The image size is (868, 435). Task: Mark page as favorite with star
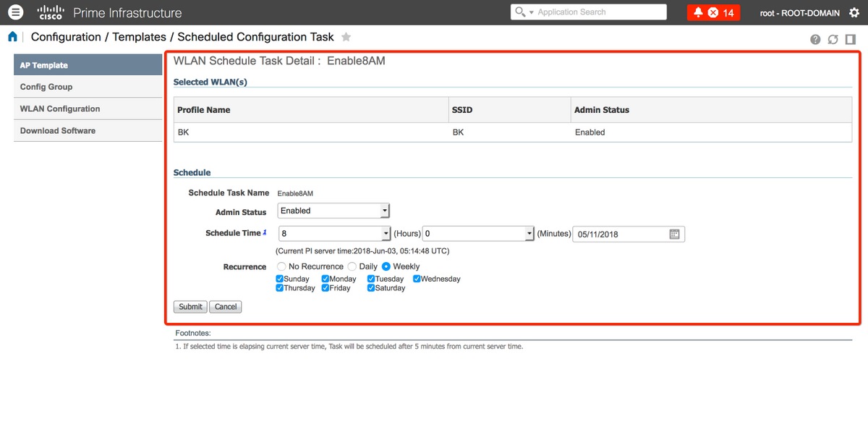click(x=346, y=37)
